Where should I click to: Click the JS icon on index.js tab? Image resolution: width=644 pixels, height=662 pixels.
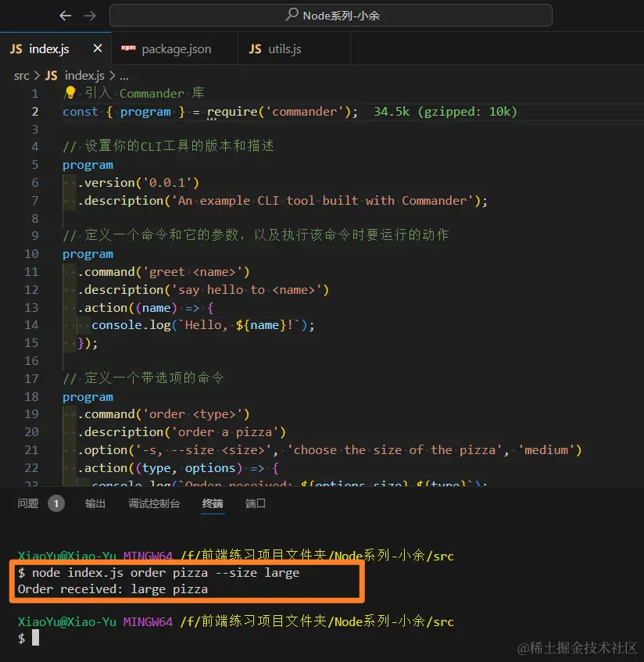tap(16, 49)
